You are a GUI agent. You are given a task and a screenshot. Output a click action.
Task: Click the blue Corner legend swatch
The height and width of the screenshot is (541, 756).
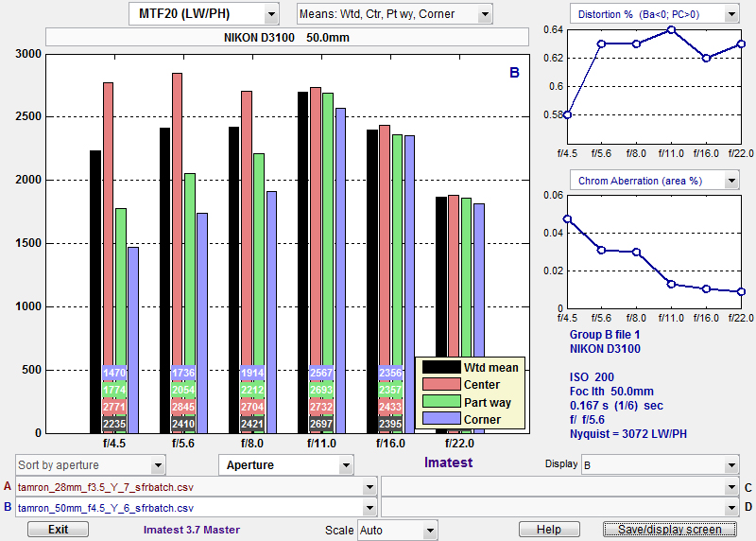coord(441,418)
